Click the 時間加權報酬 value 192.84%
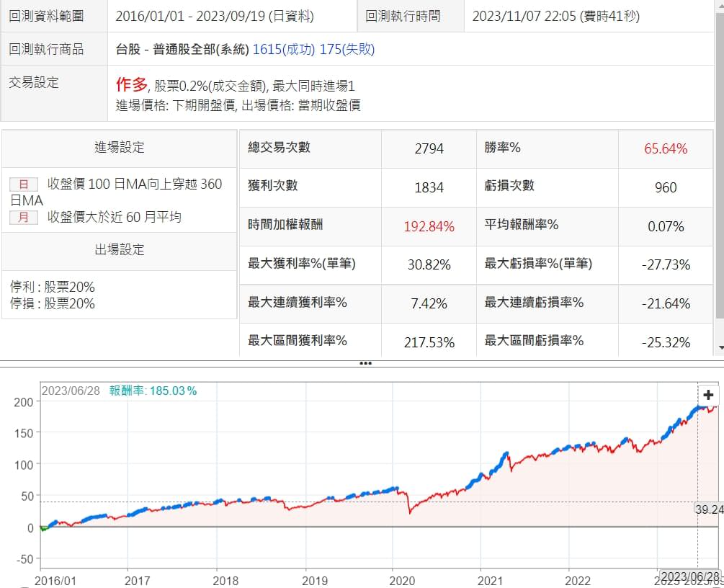 click(429, 226)
